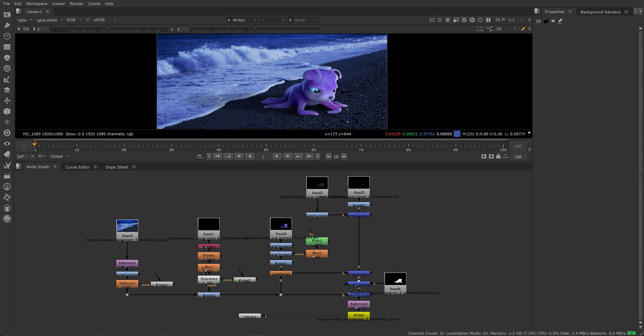Toggle the viewer overlay wand icon
This screenshot has height=336, width=644.
point(523,29)
